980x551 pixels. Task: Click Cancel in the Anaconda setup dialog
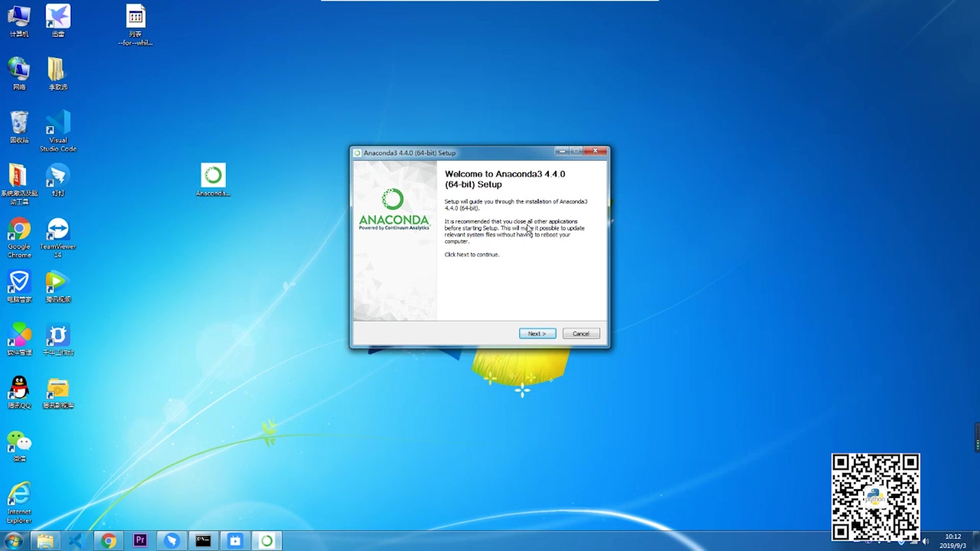point(581,334)
